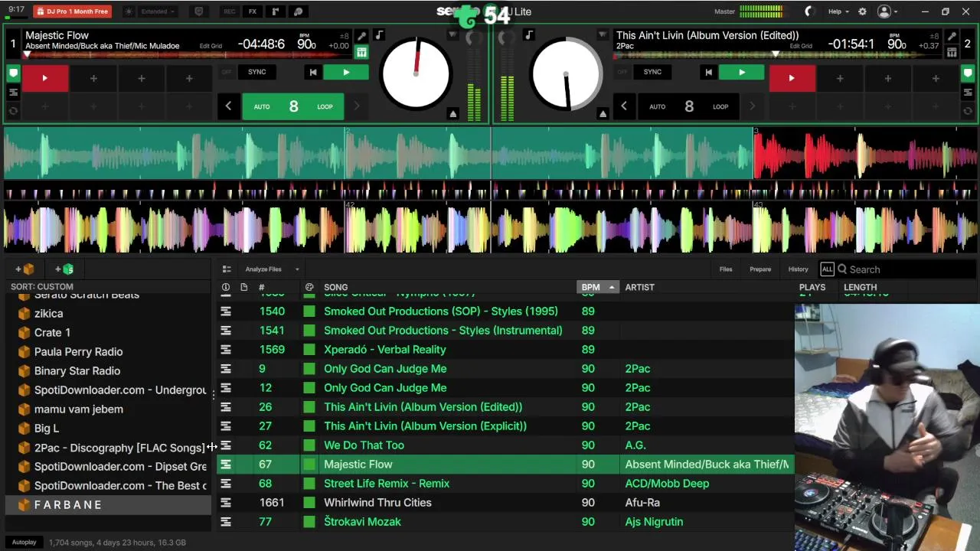Open the Help dropdown menu
The image size is (980, 551).
(x=838, y=11)
